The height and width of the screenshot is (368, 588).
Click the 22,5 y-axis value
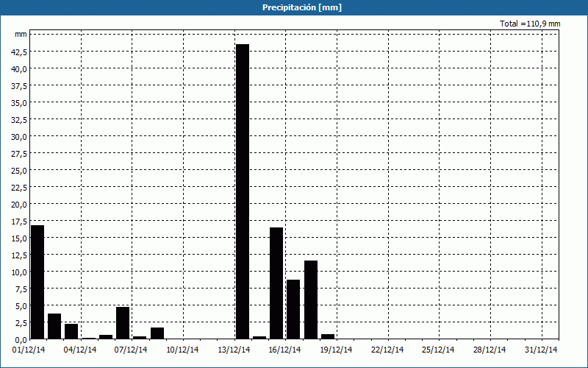19,188
